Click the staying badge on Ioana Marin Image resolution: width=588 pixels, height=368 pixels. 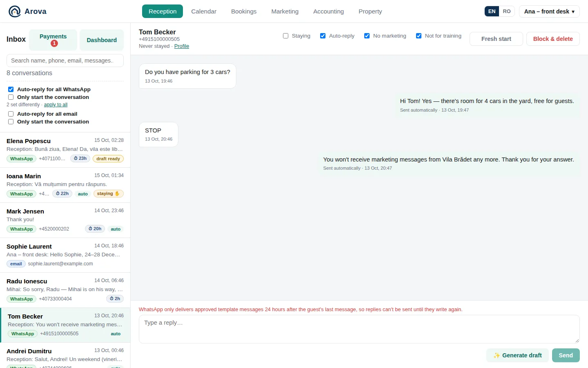[x=108, y=194]
